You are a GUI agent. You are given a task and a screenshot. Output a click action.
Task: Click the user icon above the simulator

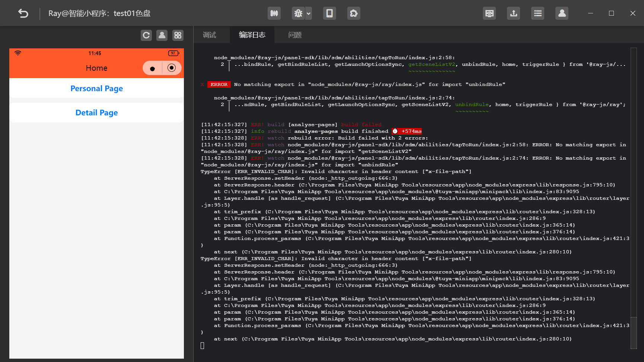pyautogui.click(x=162, y=35)
